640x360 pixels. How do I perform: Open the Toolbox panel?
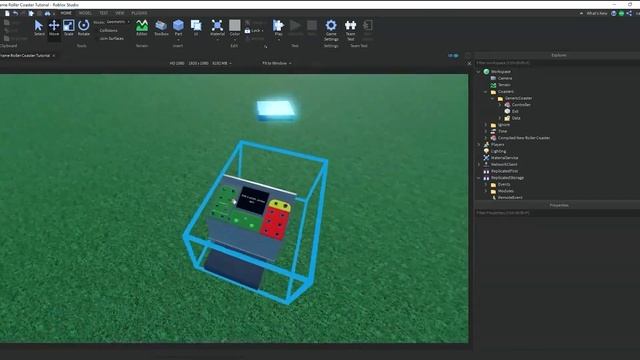pos(161,27)
